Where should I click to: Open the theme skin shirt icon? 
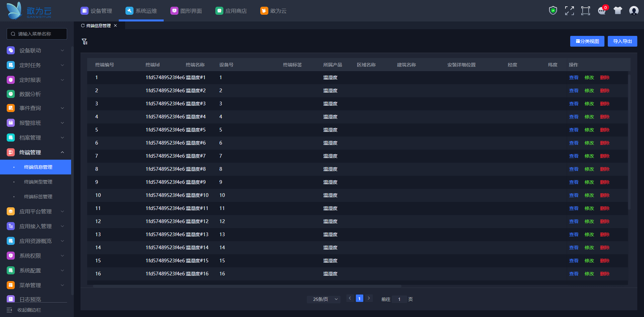[x=618, y=11]
